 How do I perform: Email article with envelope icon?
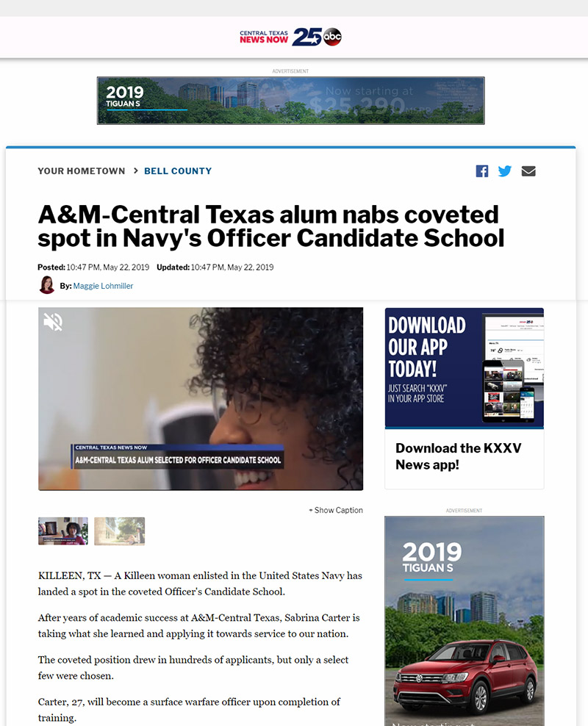tap(528, 171)
